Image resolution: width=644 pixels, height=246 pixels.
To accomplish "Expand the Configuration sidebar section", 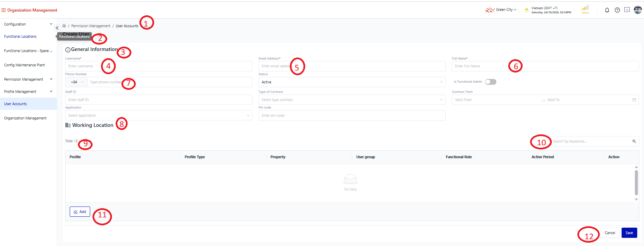I will pos(28,24).
